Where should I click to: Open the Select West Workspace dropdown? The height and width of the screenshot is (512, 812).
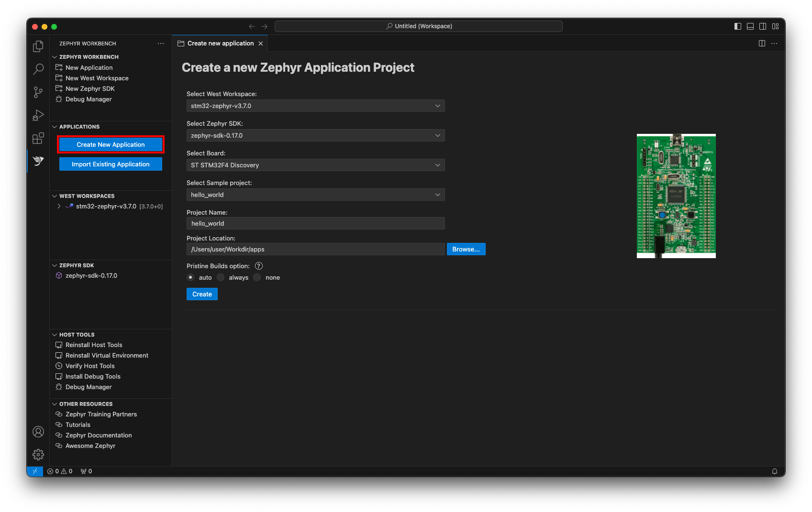coord(315,106)
